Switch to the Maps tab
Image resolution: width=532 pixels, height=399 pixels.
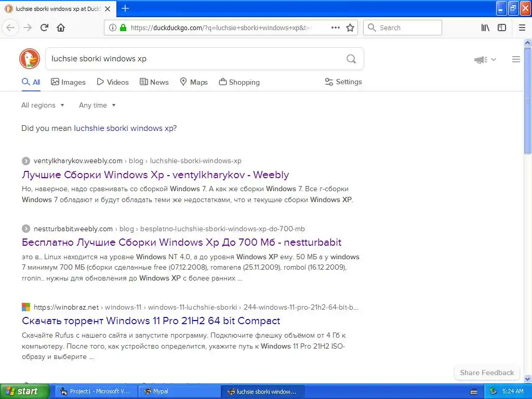tap(194, 82)
